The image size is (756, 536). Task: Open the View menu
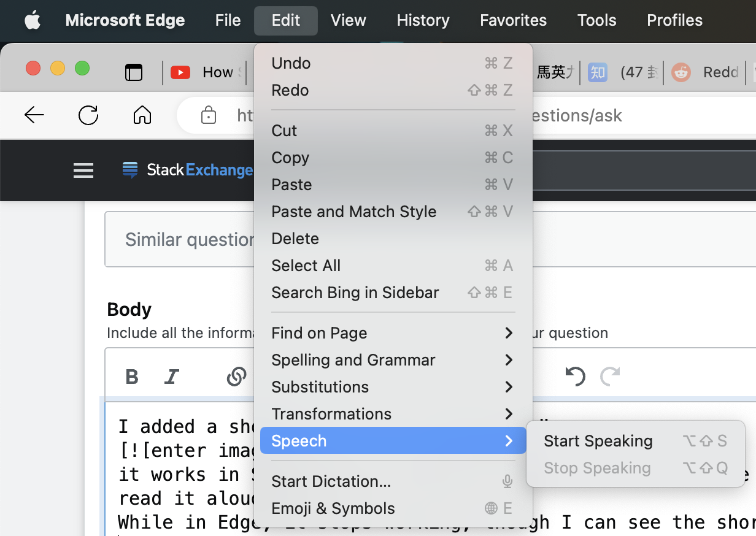coord(349,20)
